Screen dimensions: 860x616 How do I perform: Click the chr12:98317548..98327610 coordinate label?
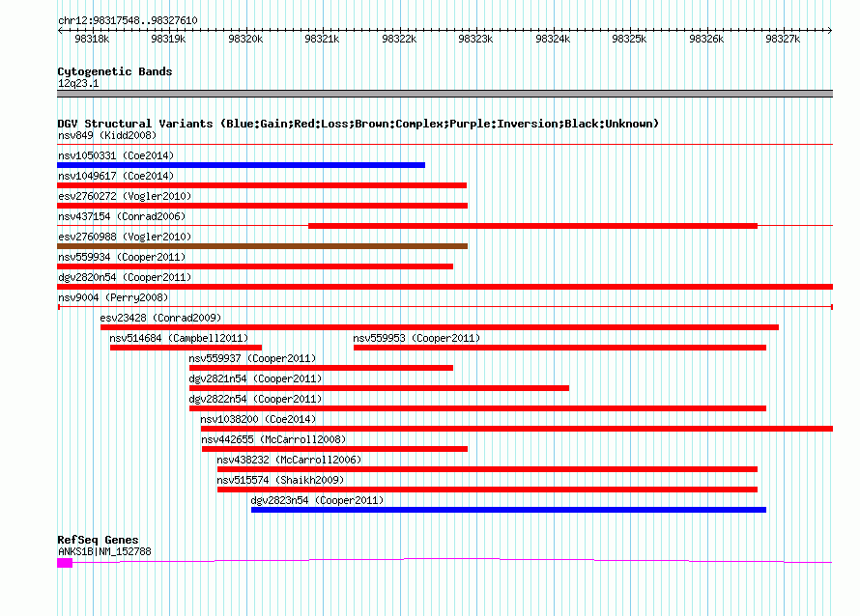click(x=128, y=20)
